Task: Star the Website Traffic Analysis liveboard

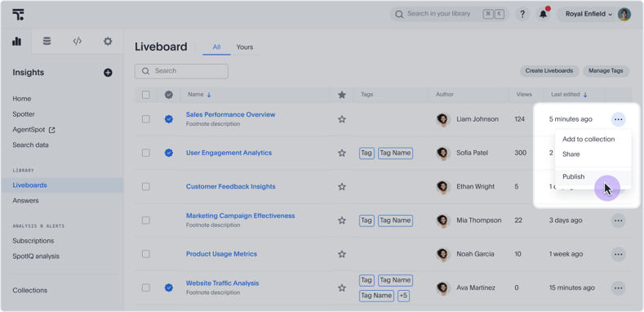Action: (342, 287)
